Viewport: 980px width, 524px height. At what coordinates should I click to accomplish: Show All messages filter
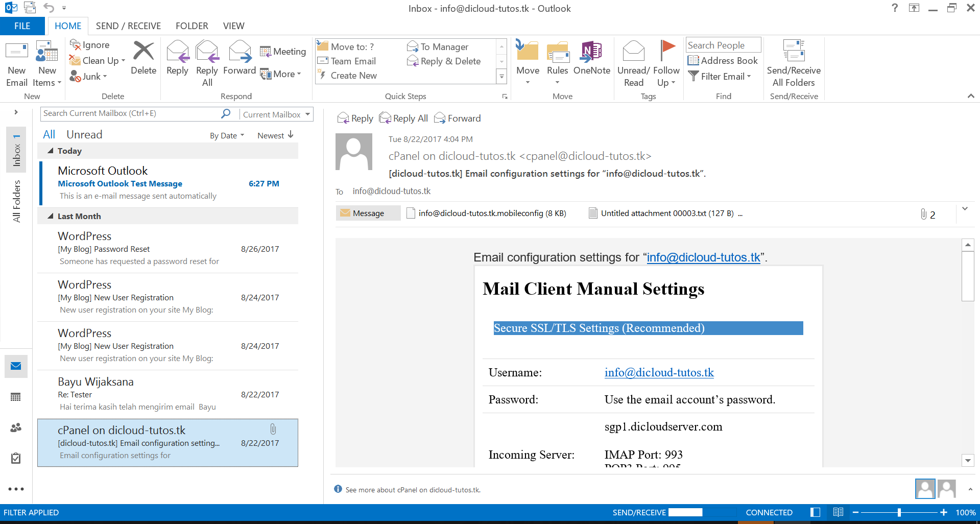click(49, 134)
